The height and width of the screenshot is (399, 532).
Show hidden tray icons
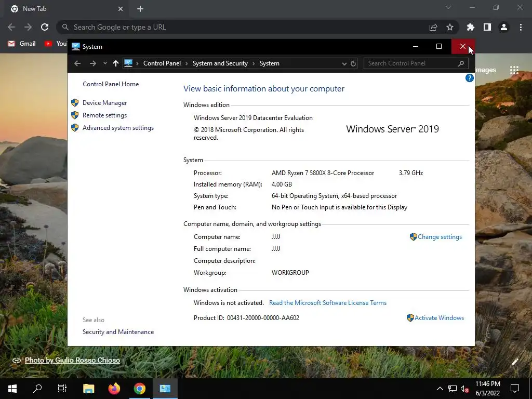point(440,389)
